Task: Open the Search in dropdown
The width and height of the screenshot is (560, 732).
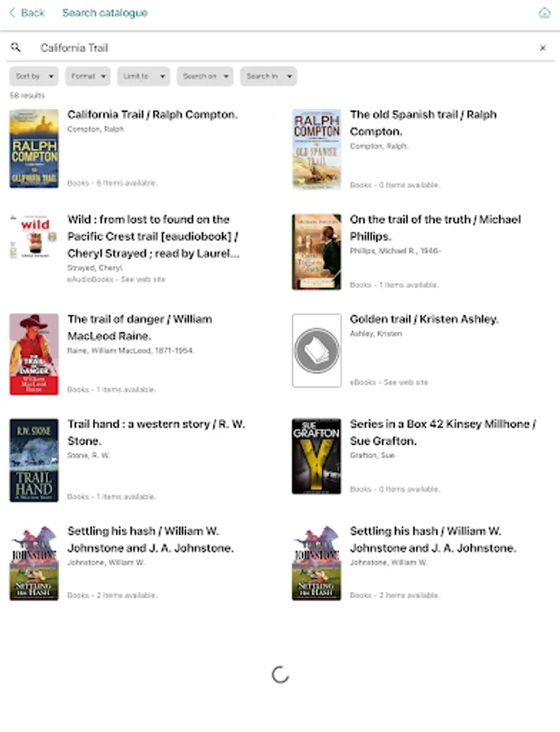Action: 268,76
